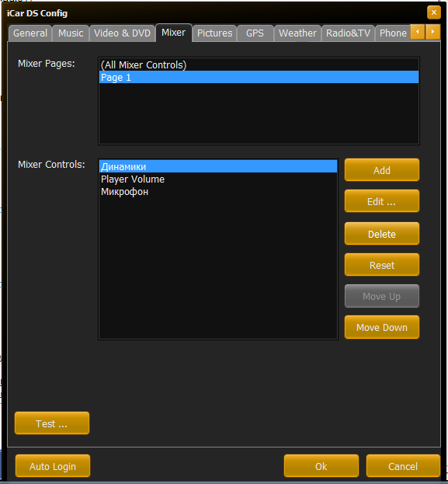
Task: Switch to the GPS tab
Action: pyautogui.click(x=255, y=33)
